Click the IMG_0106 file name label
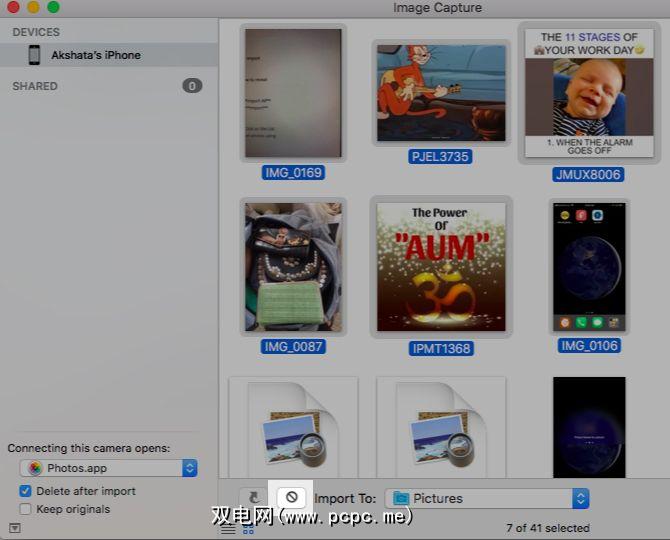This screenshot has height=540, width=670. (x=589, y=346)
